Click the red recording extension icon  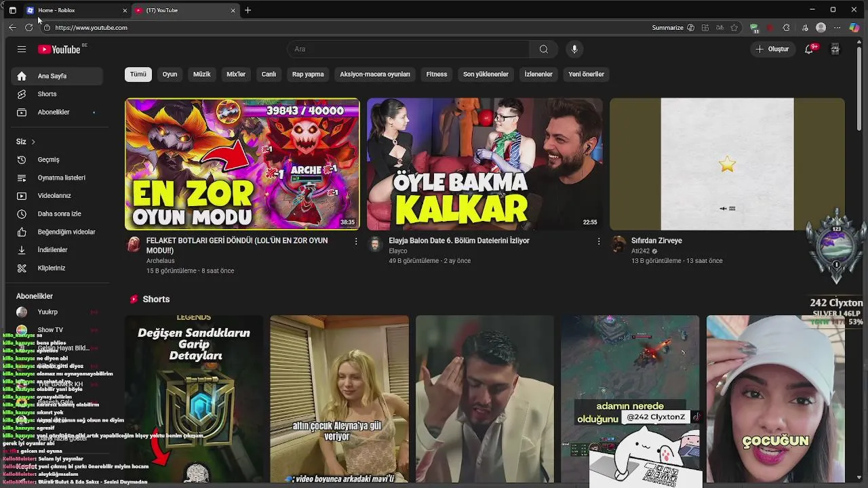[x=770, y=28]
